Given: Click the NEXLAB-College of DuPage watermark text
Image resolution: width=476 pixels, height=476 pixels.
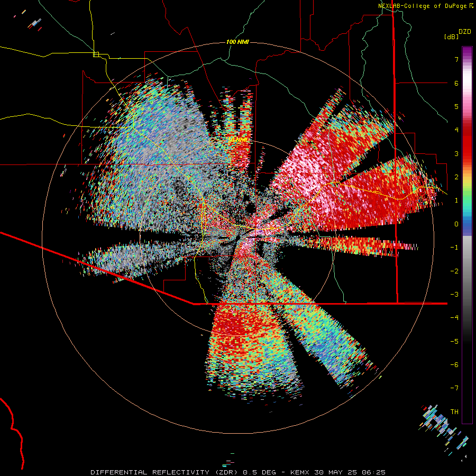Looking at the screenshot, I should click(x=425, y=6).
